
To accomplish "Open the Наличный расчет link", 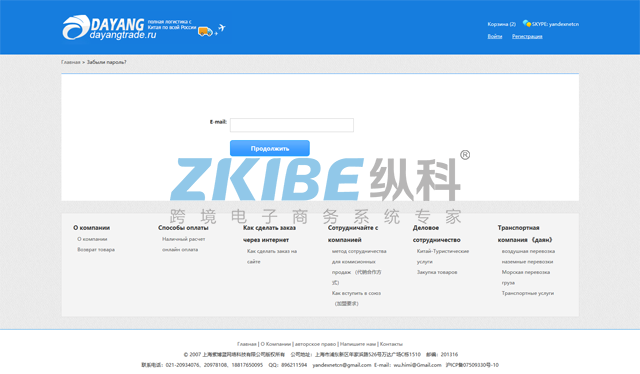I will point(184,239).
